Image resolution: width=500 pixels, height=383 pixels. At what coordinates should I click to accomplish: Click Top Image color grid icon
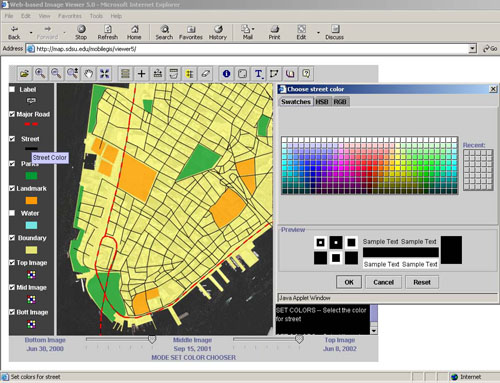[31, 275]
